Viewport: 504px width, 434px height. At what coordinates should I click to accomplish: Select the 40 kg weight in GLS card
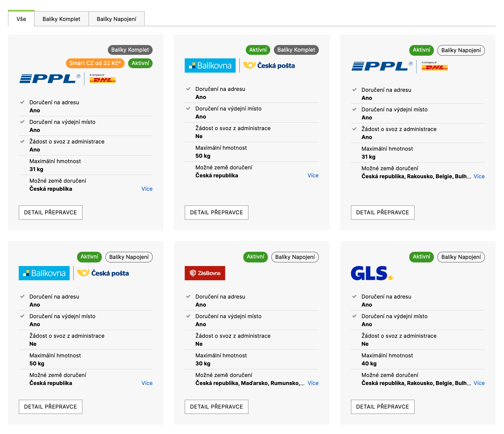tap(369, 363)
